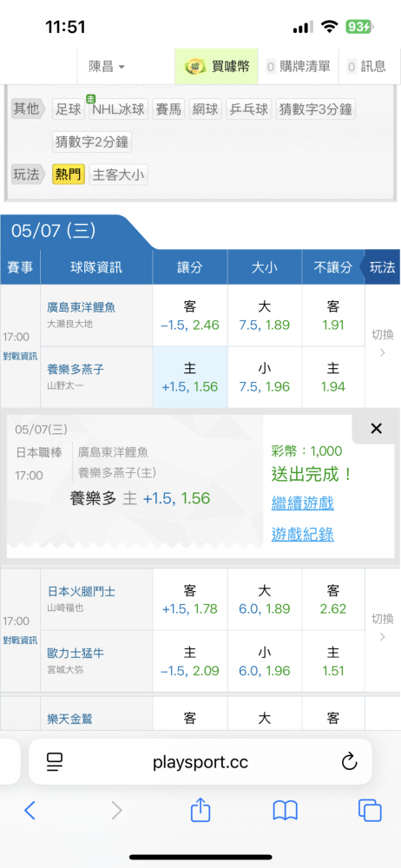Viewport: 401px width, 868px height.
Task: Expand the 陳昌 account dropdown
Action: [x=107, y=67]
